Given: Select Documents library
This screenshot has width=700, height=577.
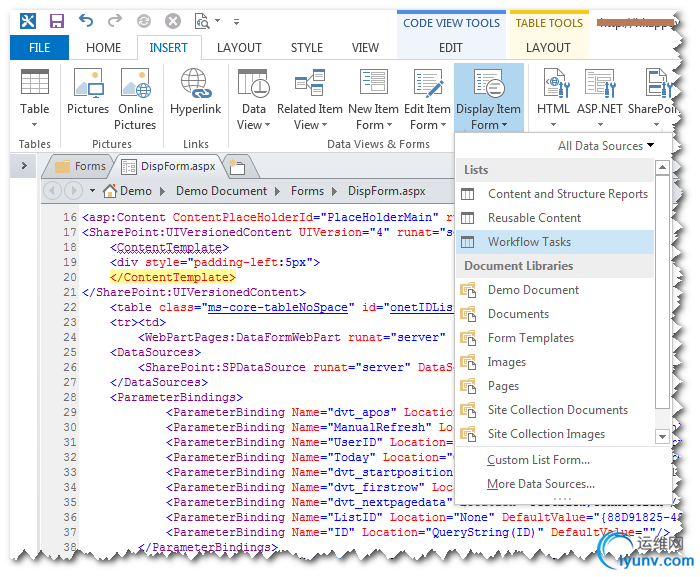Looking at the screenshot, I should tap(555, 314).
